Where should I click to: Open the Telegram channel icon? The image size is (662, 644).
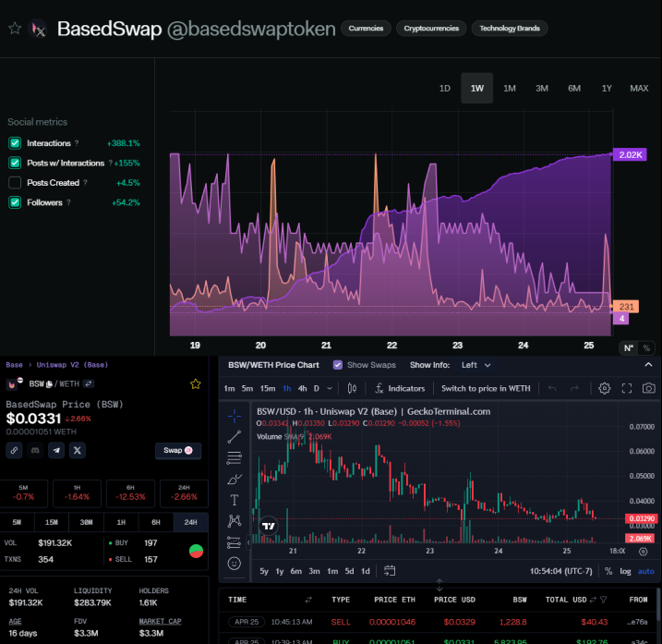tap(56, 451)
